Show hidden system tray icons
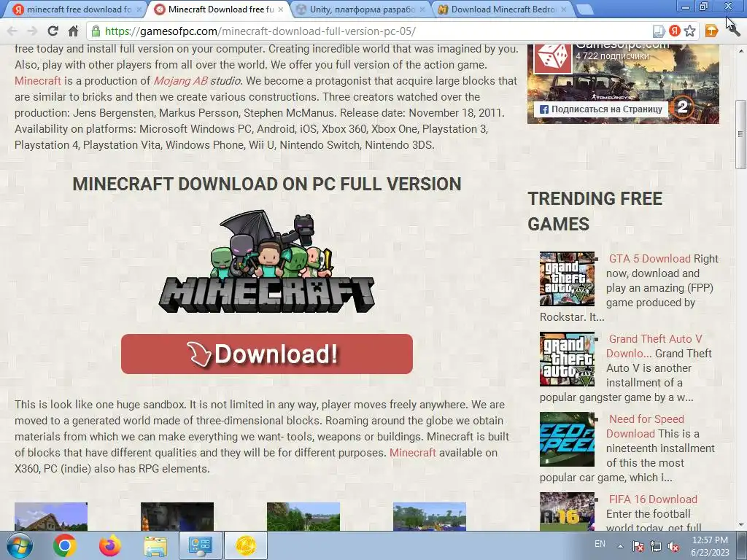Image resolution: width=747 pixels, height=560 pixels. (620, 546)
